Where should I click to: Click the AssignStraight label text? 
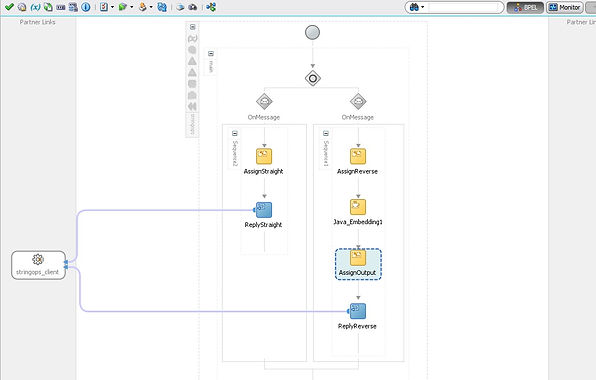(263, 171)
